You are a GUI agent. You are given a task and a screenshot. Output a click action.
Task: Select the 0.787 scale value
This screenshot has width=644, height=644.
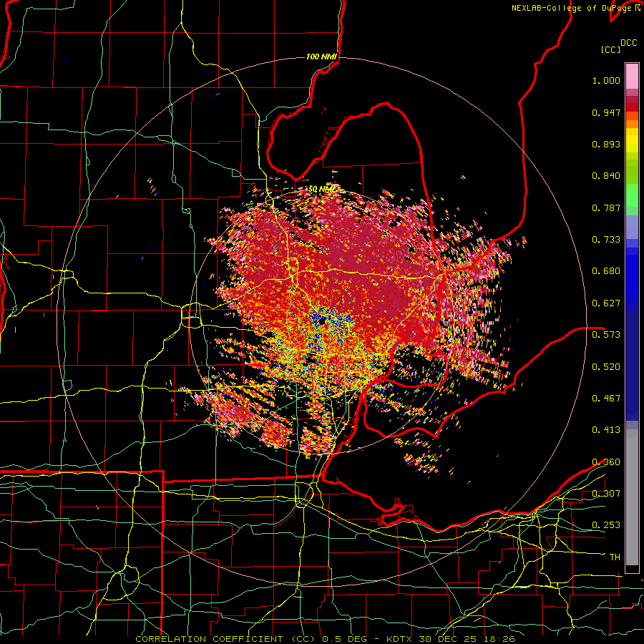tap(606, 208)
